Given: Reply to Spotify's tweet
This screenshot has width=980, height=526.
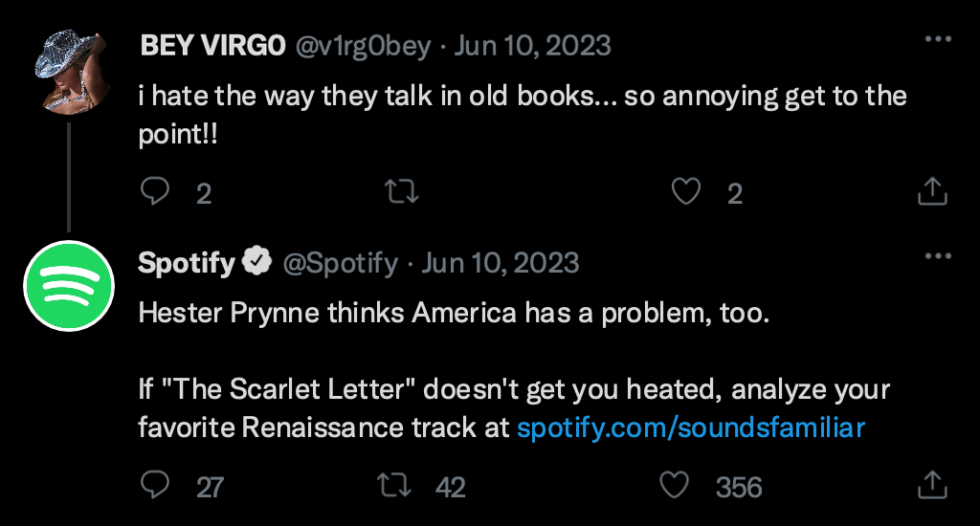Looking at the screenshot, I should pos(155,485).
